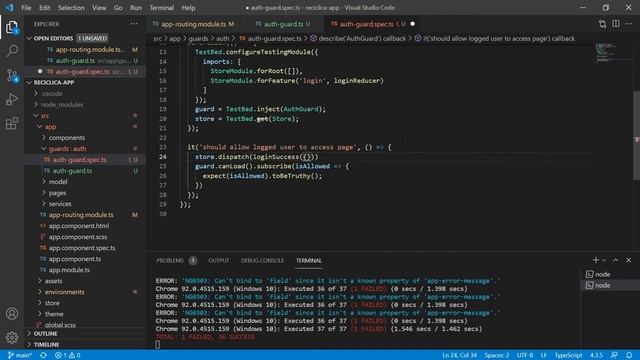Click the editor vertical scrollbar
The width and height of the screenshot is (640, 360).
[x=636, y=135]
